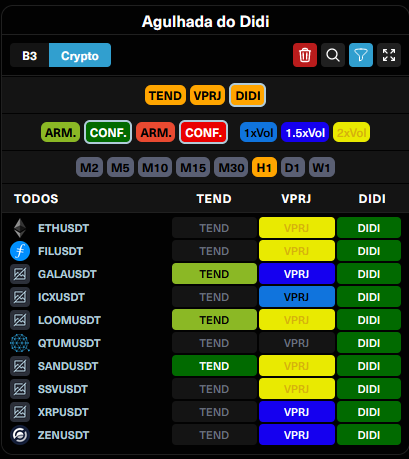Select the M15 timeframe
Viewport: 409px width, 459px height.
[193, 167]
